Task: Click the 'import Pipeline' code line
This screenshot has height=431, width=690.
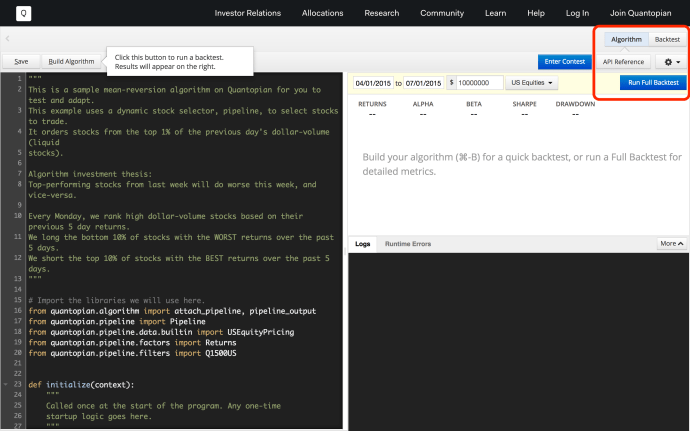Action: tap(117, 321)
